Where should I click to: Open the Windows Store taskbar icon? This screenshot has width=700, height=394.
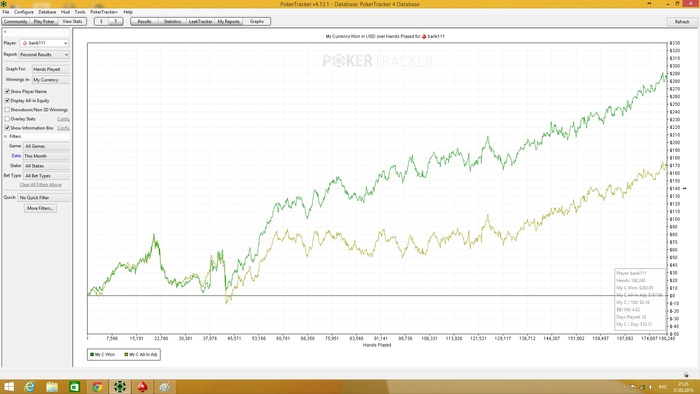[75, 386]
